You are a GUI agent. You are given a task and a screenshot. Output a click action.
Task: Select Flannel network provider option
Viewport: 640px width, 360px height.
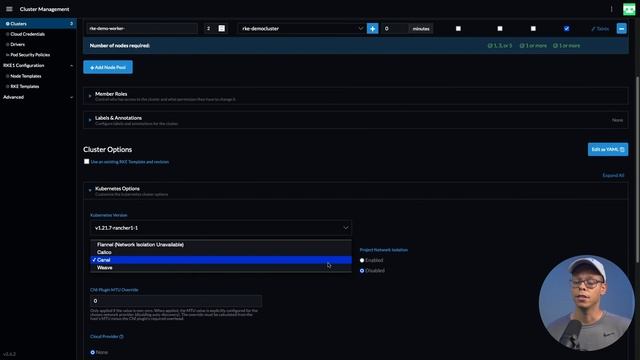tap(220, 244)
